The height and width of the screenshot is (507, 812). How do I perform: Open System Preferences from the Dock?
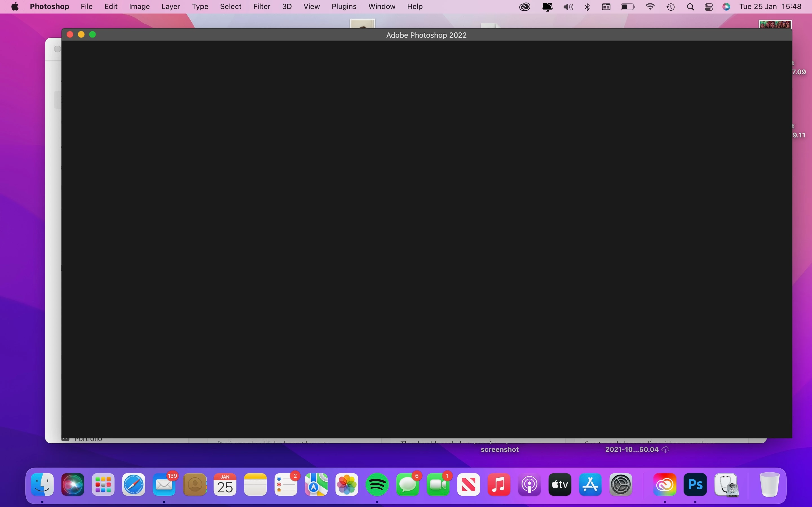[x=620, y=484]
